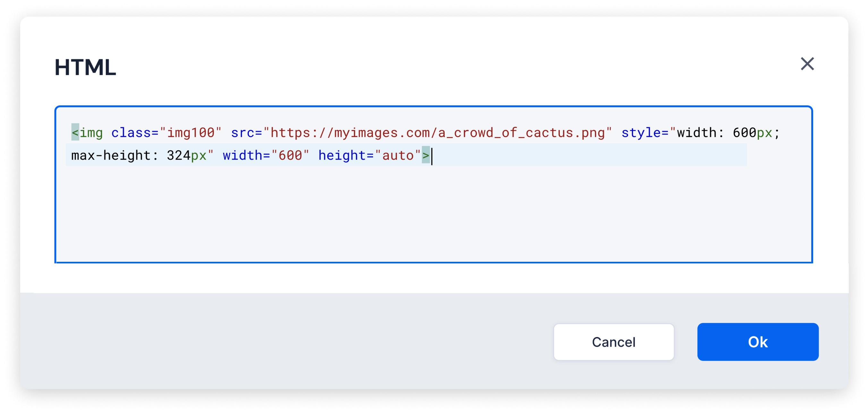Screen dimensions: 868x412
Task: Click the width attribute on the second line
Action: [x=243, y=155]
